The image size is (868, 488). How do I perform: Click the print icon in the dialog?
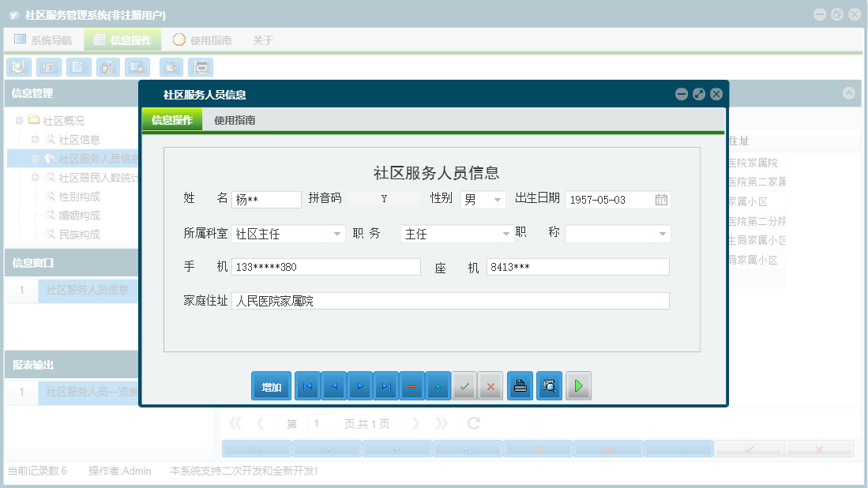coord(520,385)
